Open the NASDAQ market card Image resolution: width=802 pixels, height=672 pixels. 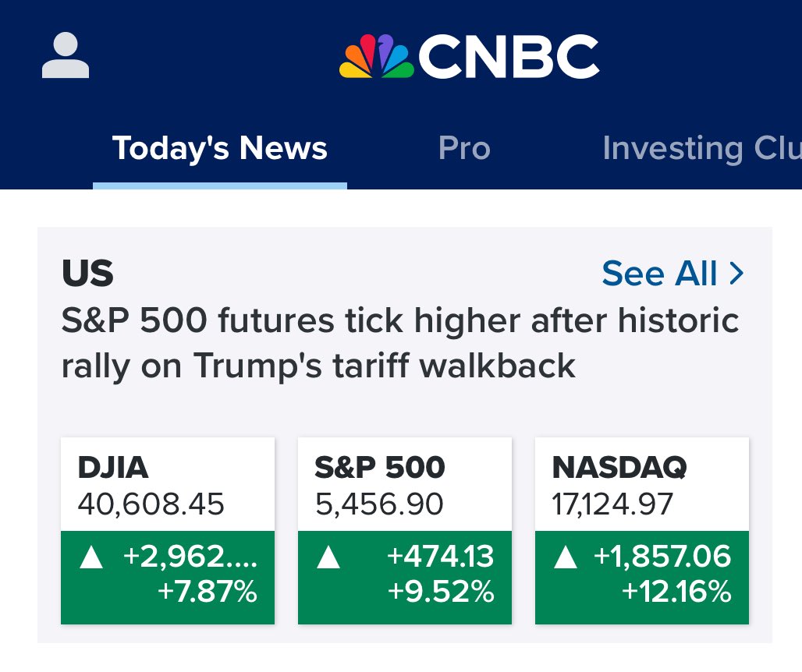pos(642,530)
